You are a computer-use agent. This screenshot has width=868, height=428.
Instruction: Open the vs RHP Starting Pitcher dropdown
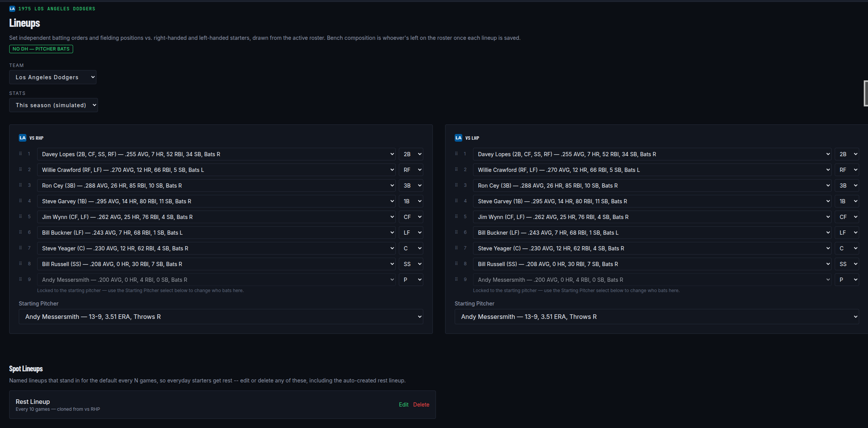[221, 317]
